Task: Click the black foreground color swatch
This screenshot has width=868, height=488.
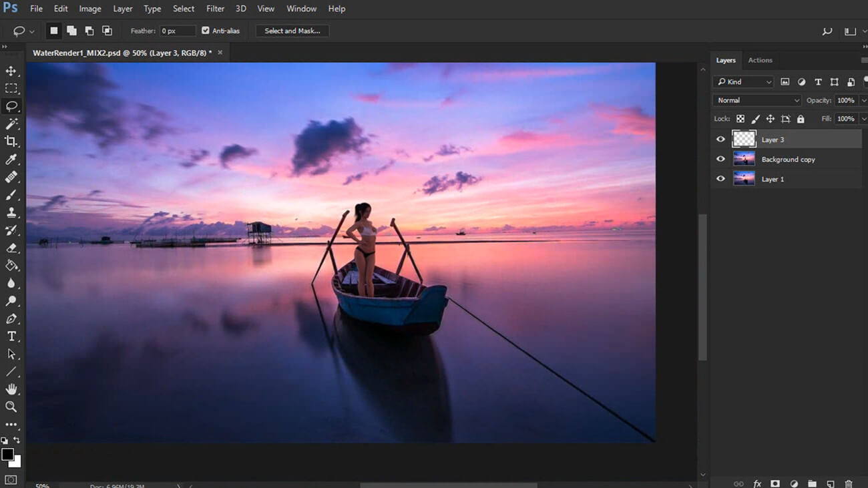Action: (7, 455)
